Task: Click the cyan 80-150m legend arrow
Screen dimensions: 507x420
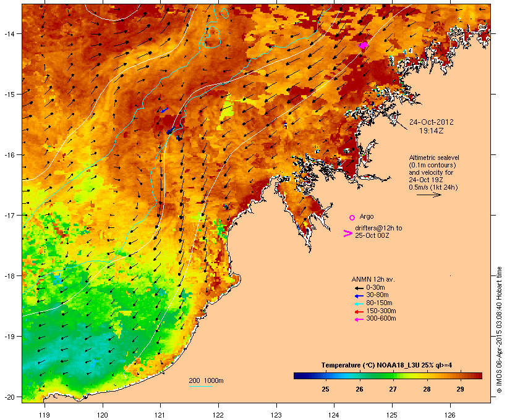Action: 359,304
